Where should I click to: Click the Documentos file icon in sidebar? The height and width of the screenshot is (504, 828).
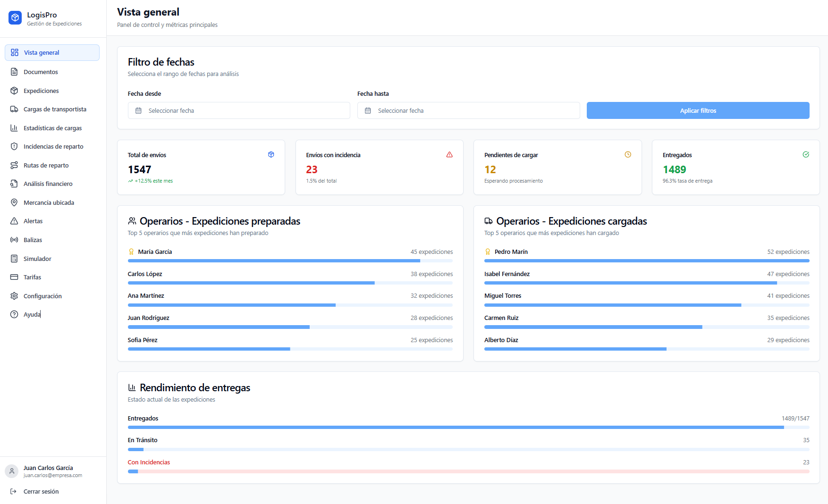point(14,72)
